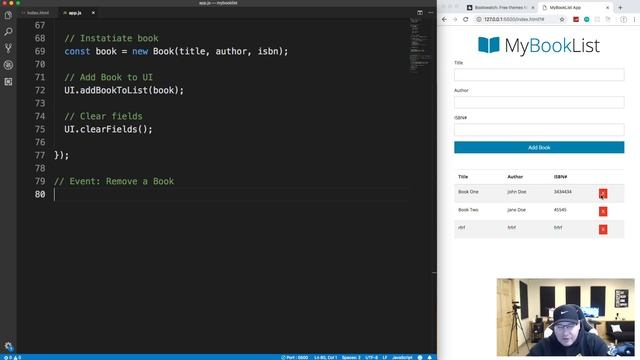
Task: Click the // Event: Remove a Book comment
Action: [x=114, y=181]
